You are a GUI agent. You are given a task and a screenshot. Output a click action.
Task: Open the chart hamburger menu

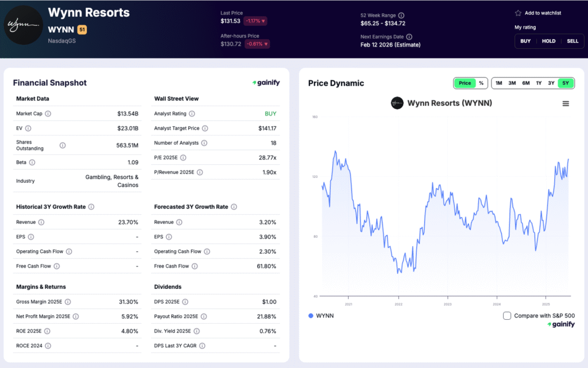(566, 103)
